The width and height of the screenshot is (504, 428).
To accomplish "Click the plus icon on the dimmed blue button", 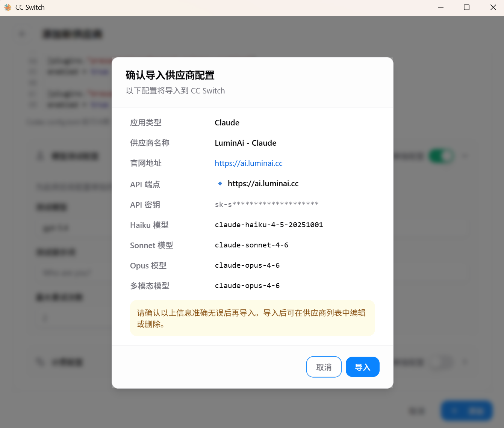I will tap(454, 411).
